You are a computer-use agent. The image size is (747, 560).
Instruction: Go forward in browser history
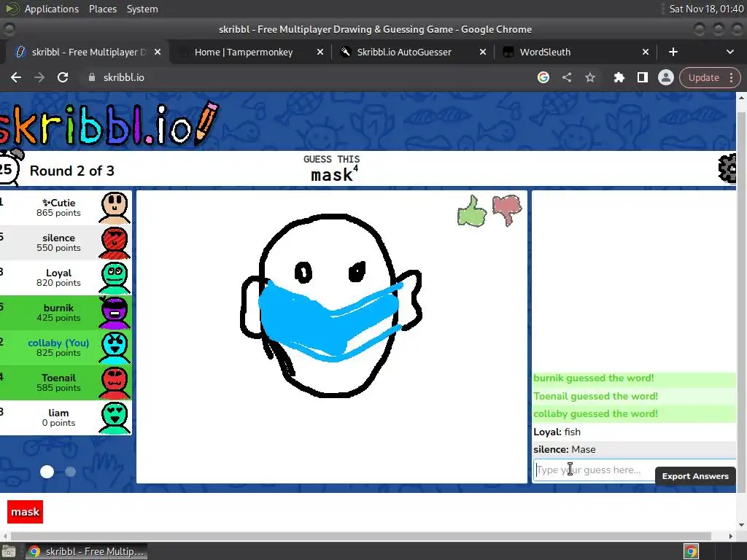click(39, 77)
